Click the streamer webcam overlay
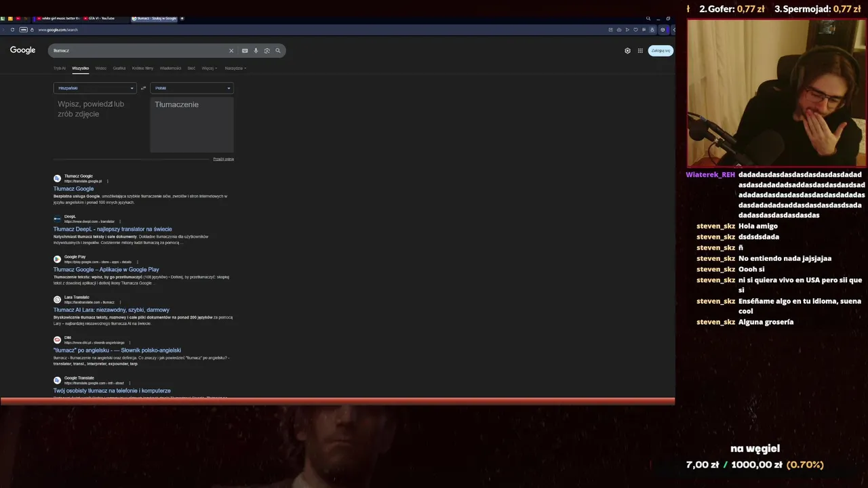Viewport: 868px width, 488px height. point(776,93)
